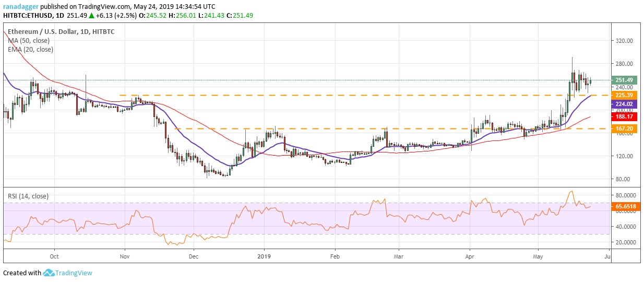Screen dimensions: 644x282
Task: Click the Apr date axis label
Action: pos(469,256)
